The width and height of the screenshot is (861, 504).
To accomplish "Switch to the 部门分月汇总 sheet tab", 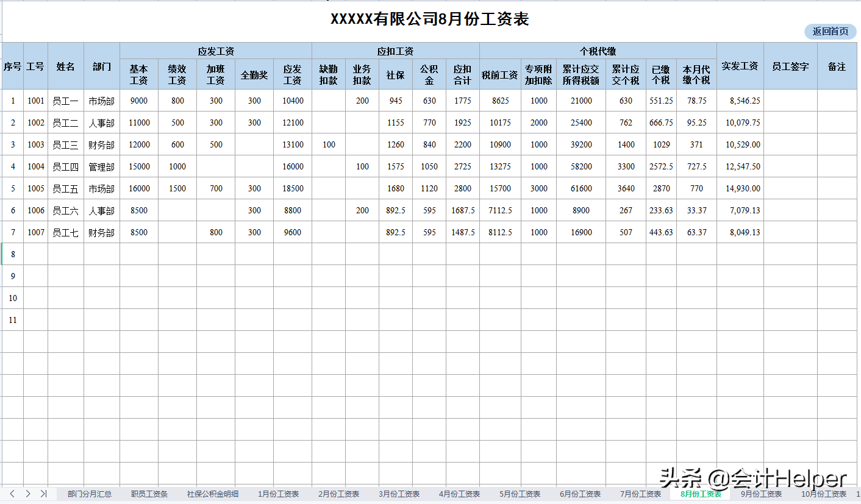I will pyautogui.click(x=90, y=494).
